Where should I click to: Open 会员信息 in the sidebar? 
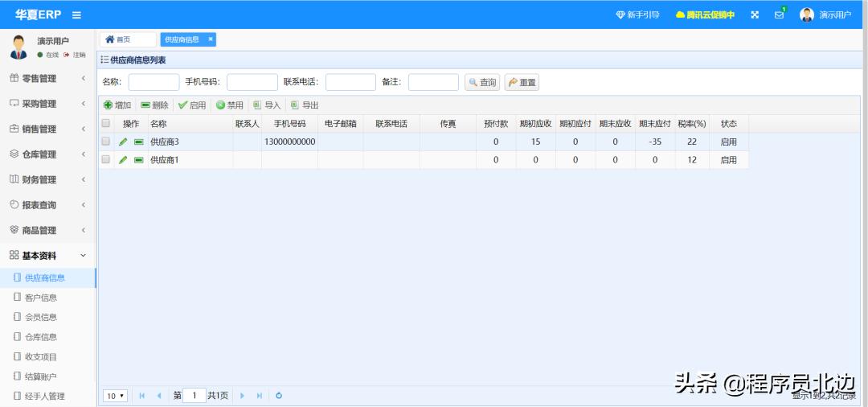coord(47,317)
